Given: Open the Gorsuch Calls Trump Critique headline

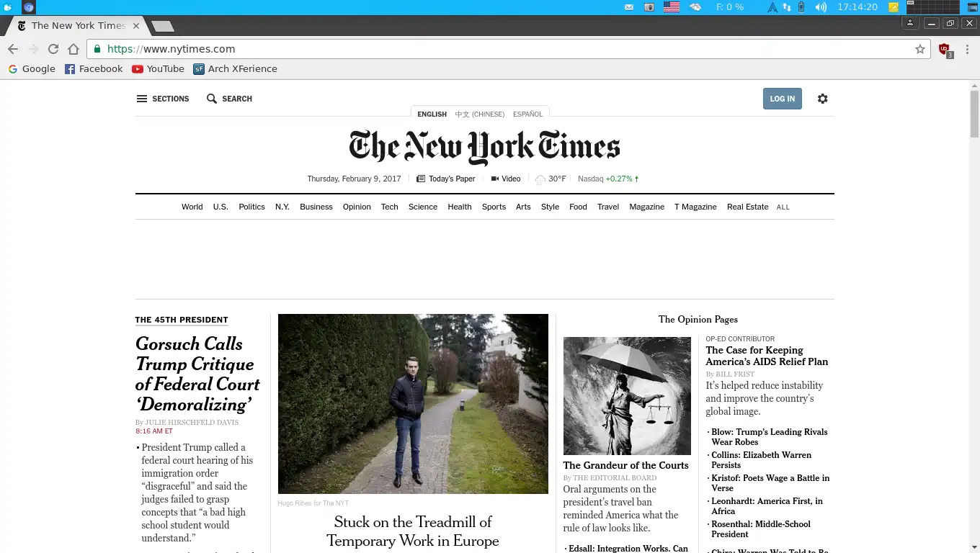Looking at the screenshot, I should [197, 374].
